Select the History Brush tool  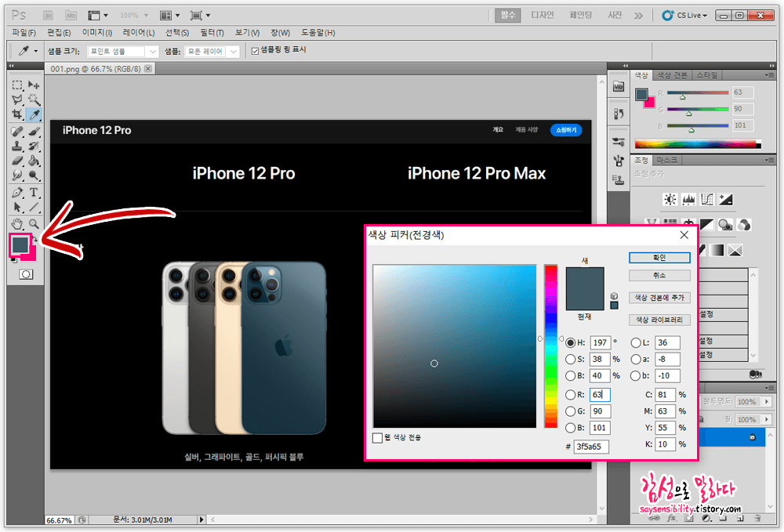coord(34,147)
